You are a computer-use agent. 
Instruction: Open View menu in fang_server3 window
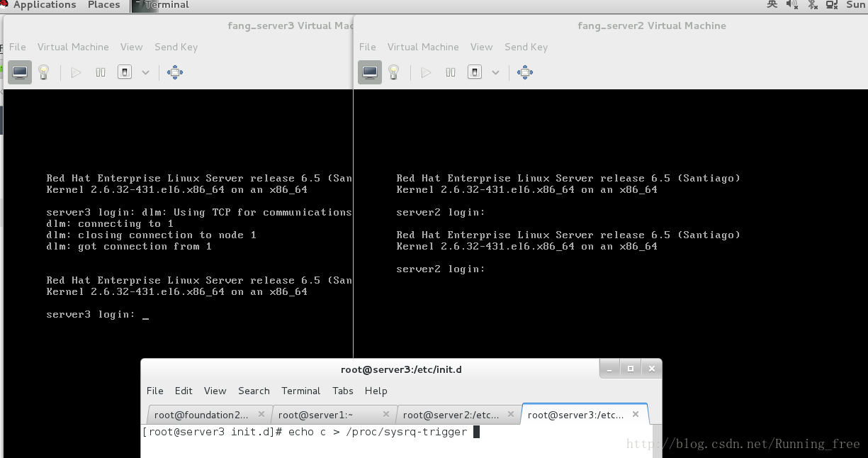132,47
